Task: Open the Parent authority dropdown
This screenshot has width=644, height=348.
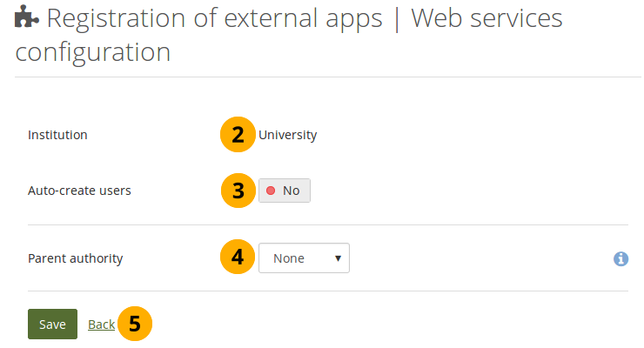Action: coord(304,258)
